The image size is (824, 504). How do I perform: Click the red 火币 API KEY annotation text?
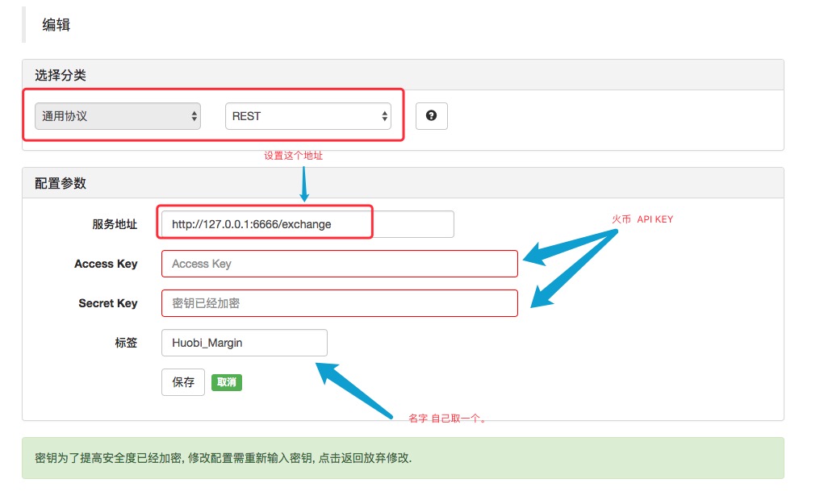click(x=642, y=219)
